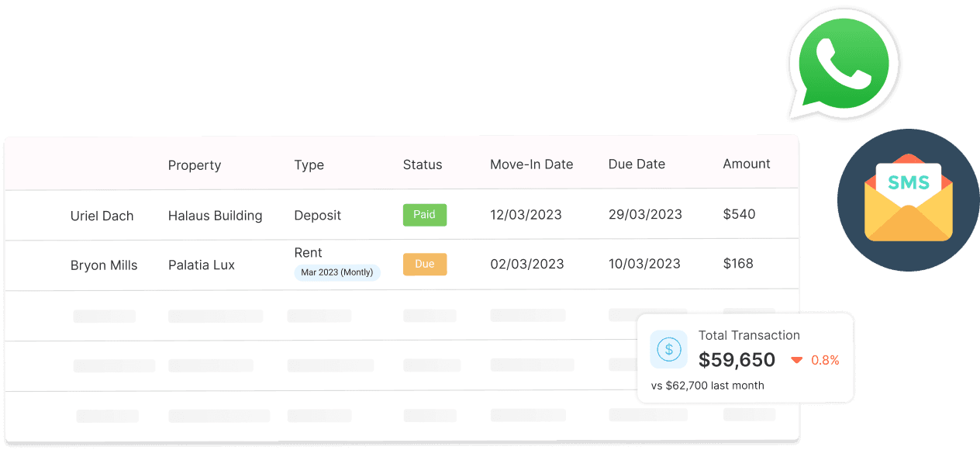Click the WhatsApp icon
The height and width of the screenshot is (450, 980).
tap(844, 62)
